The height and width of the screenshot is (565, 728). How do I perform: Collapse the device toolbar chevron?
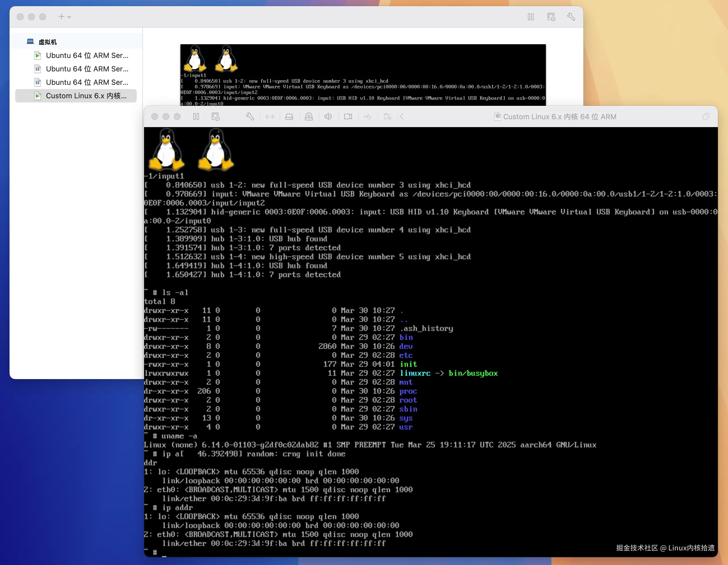402,116
